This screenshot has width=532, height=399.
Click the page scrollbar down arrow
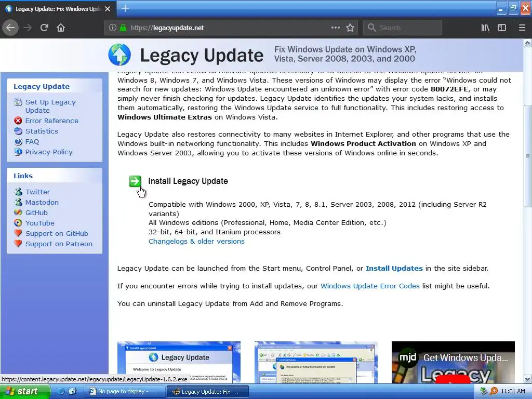pos(528,379)
